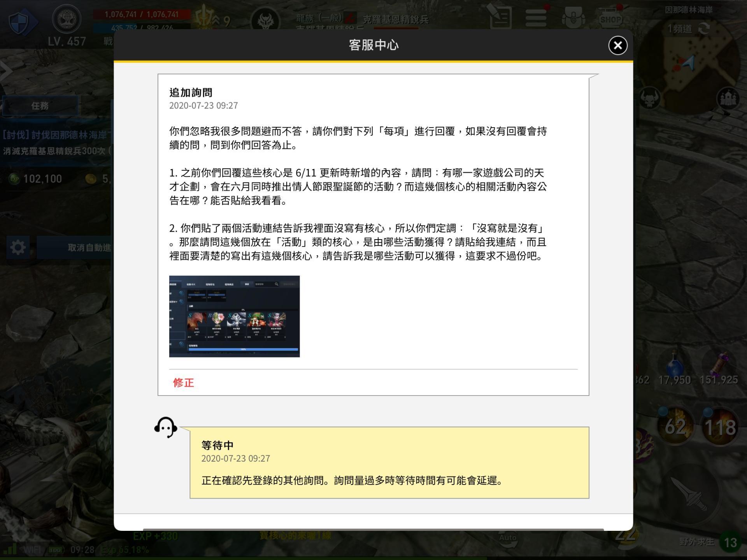Screen dimensions: 747x560
Task: Close the 客服中心 dialog
Action: coord(617,45)
